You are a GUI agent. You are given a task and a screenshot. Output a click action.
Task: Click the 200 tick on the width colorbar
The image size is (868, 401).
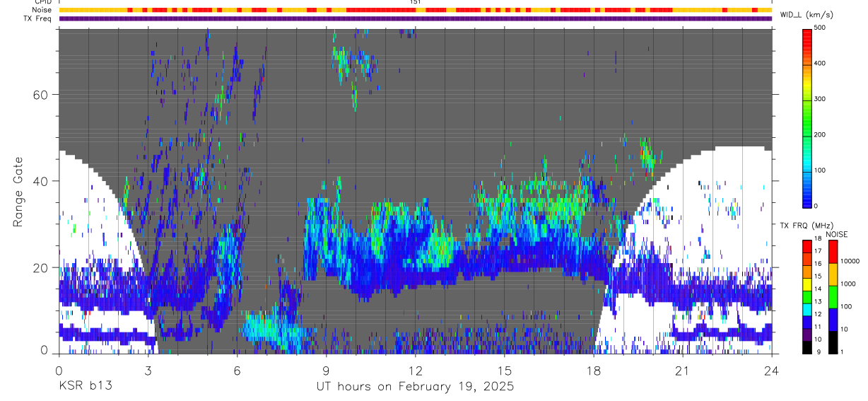[x=821, y=134]
